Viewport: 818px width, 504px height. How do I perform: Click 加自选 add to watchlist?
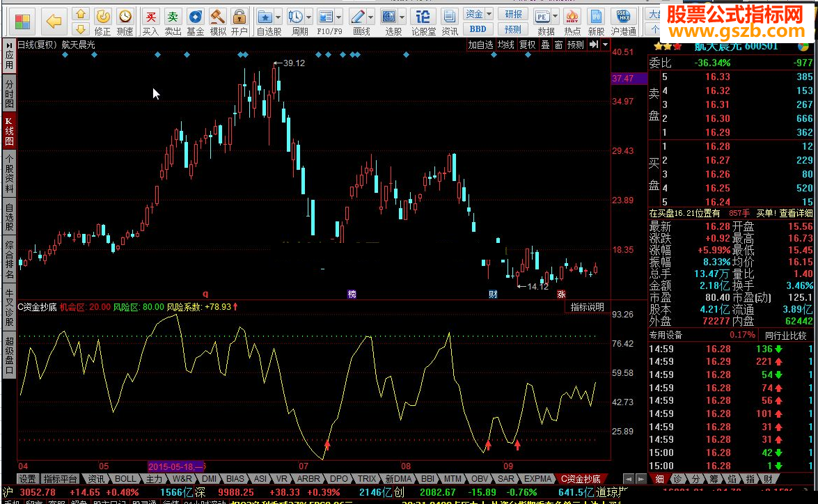[480, 45]
